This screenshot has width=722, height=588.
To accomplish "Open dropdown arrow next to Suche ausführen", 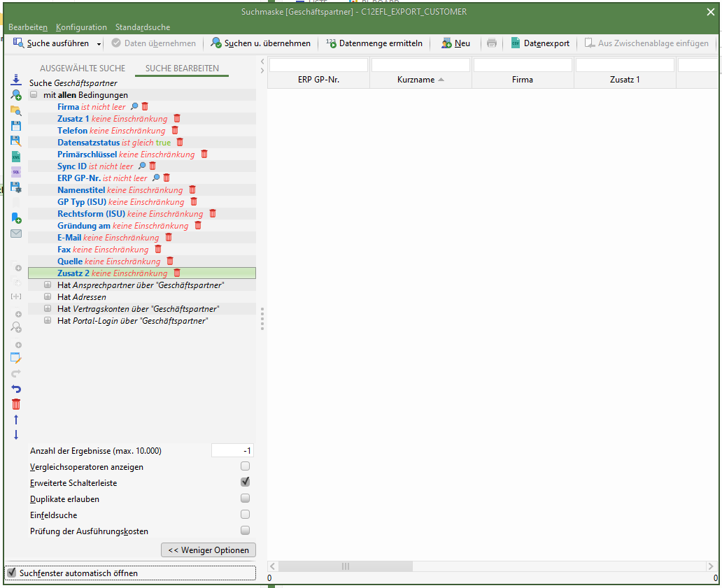I will 99,44.
